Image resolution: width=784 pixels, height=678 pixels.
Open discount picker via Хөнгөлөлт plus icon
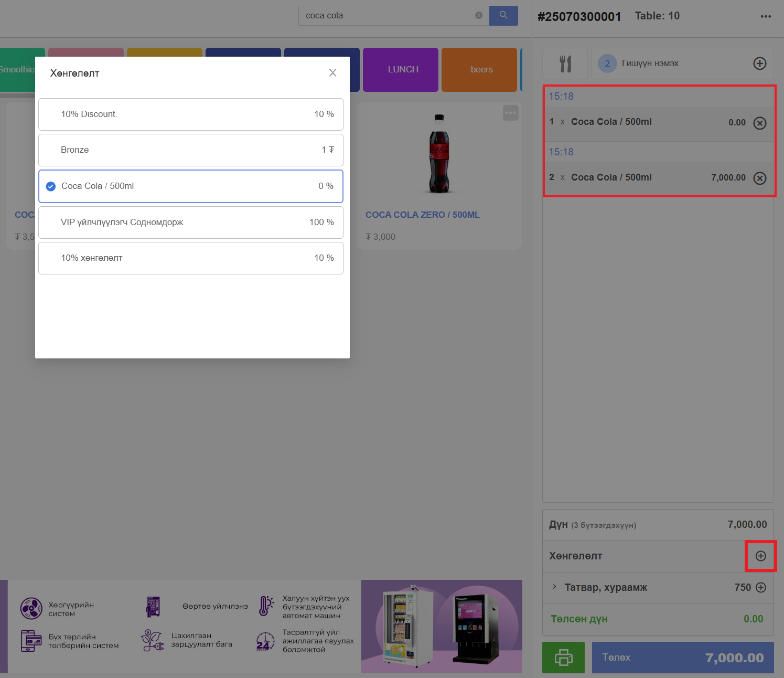click(760, 556)
